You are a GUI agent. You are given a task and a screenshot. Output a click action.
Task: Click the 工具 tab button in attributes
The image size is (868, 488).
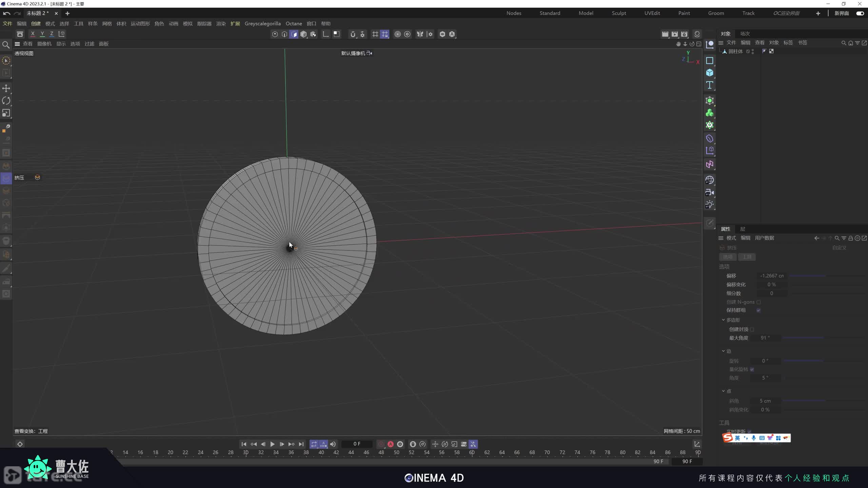click(747, 257)
